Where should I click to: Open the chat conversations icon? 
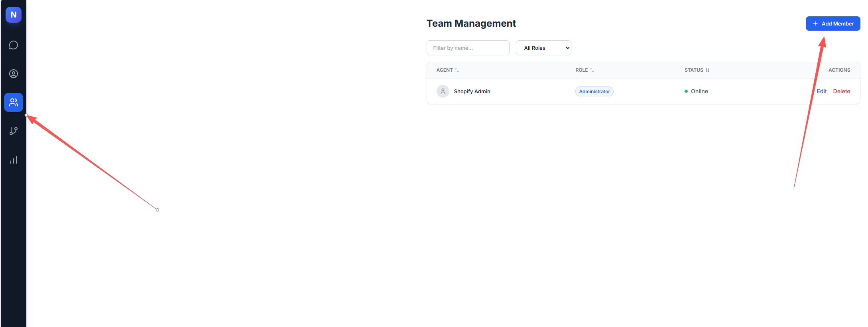[x=14, y=45]
